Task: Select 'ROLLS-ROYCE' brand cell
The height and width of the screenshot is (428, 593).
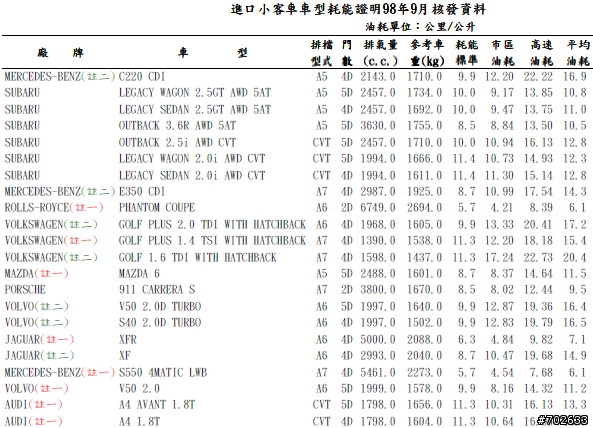Action: (37, 208)
